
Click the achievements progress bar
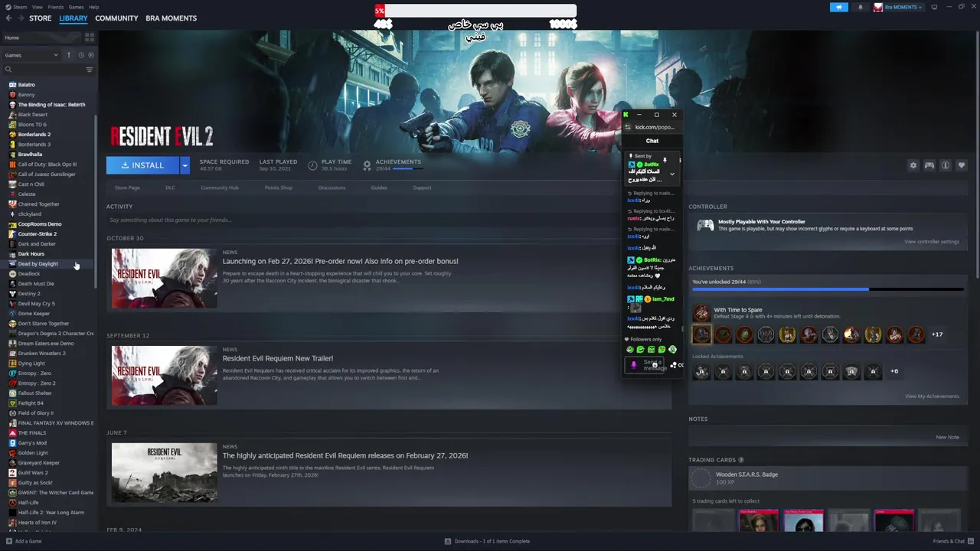(x=828, y=290)
